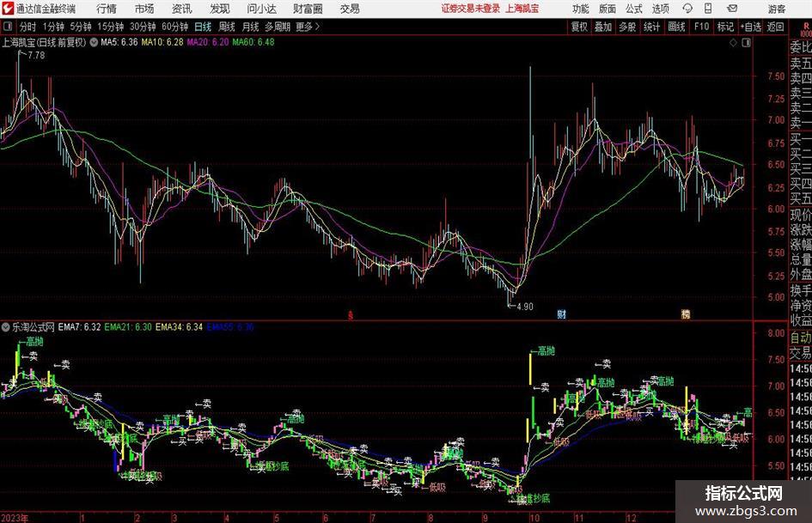812x523 pixels.
Task: Click the red S marker on the main chart
Action: coord(351,314)
